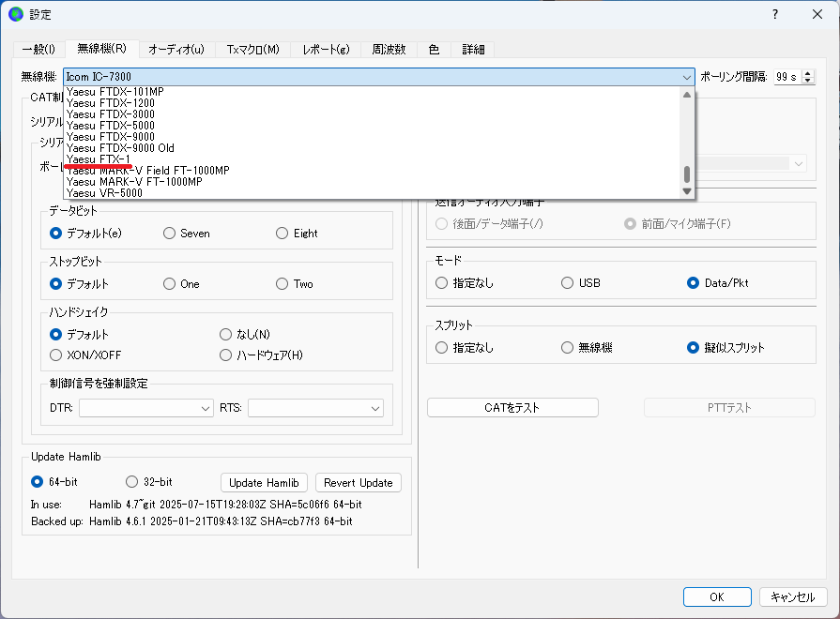Viewport: 840px width, 619px height.
Task: Open the Txマクロ tab
Action: pyautogui.click(x=252, y=50)
